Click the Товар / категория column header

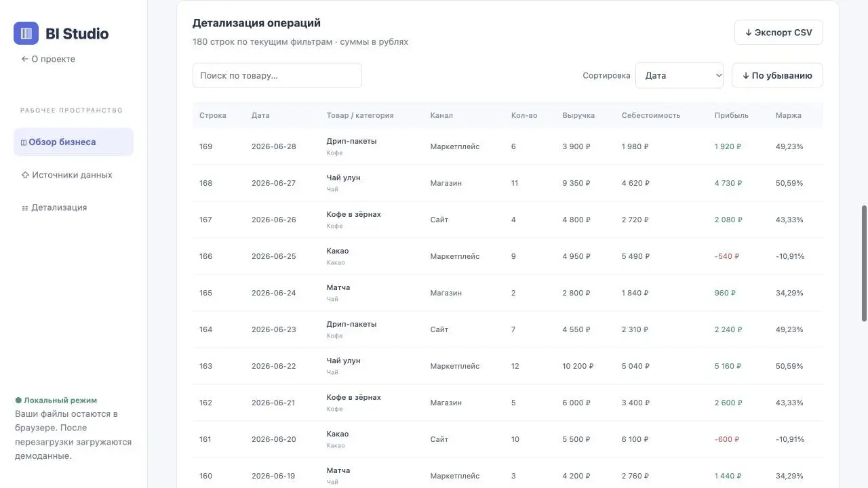360,115
